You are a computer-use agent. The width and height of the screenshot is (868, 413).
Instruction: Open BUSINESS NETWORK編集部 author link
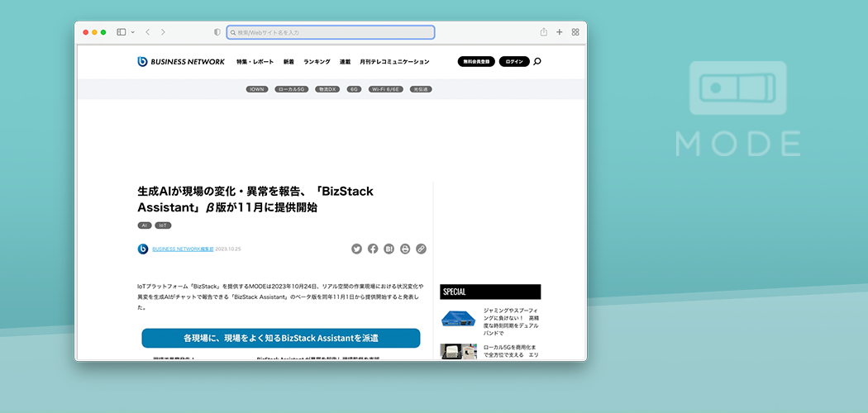click(183, 249)
